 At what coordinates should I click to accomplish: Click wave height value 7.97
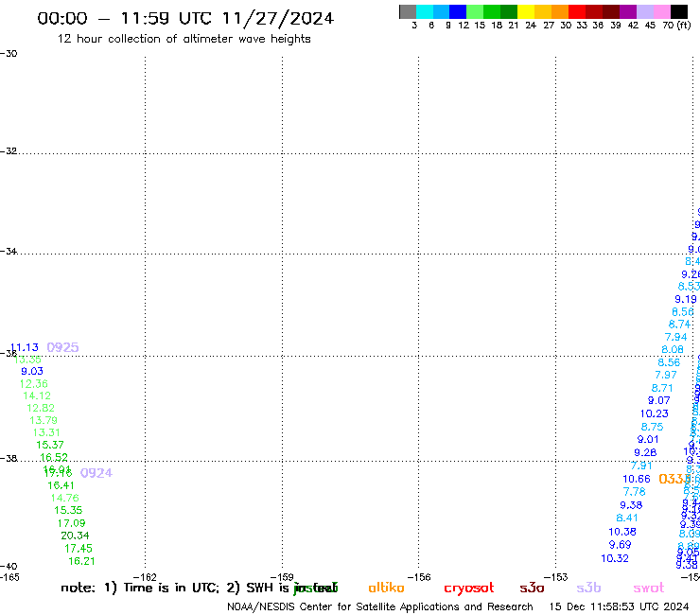(x=666, y=375)
